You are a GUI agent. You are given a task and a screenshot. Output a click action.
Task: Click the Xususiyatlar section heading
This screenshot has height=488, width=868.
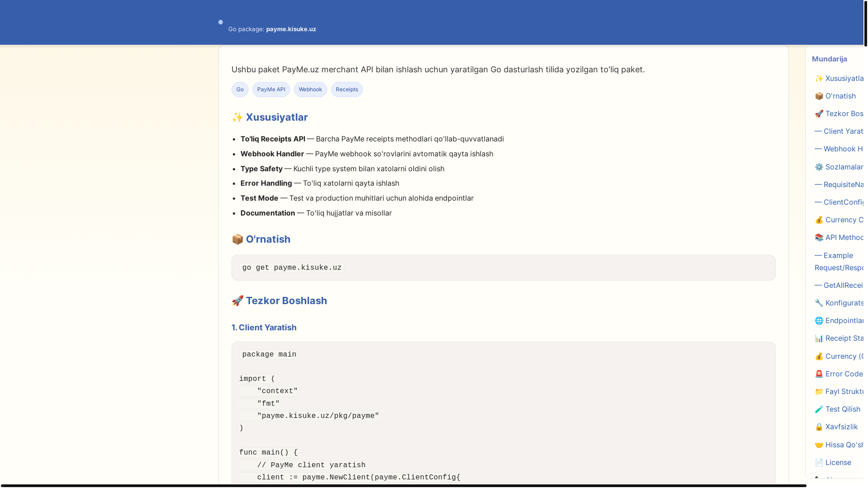(277, 117)
